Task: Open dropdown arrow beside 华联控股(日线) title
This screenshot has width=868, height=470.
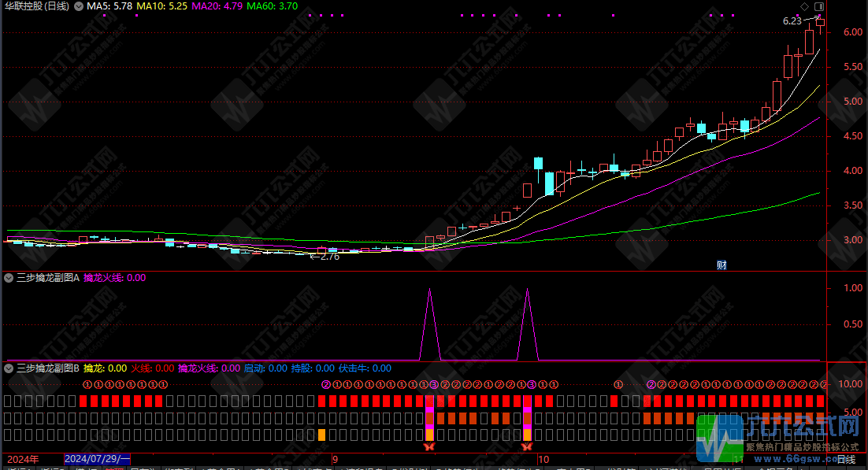Action: [x=76, y=6]
